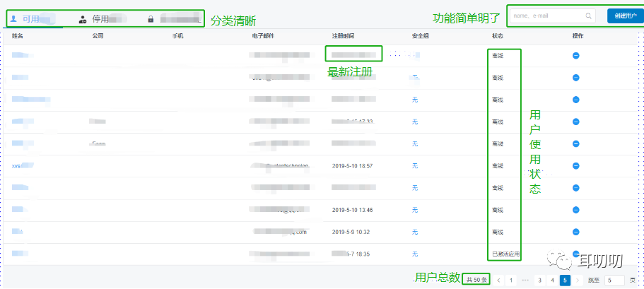The image size is (644, 289).
Task: Click the action icon in the 2019-5-10 13:46 row
Action: tap(575, 210)
